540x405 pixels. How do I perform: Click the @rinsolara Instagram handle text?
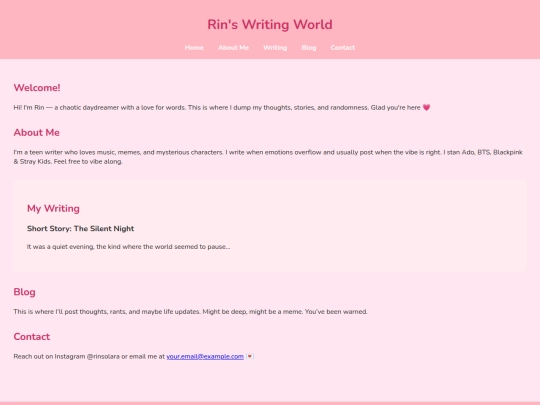(103, 356)
